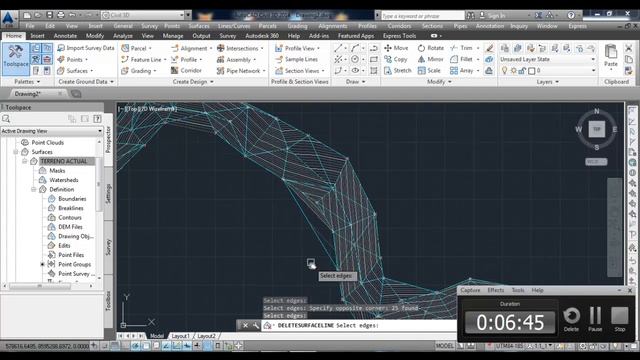The height and width of the screenshot is (360, 640).
Task: Toggle MODEL space button in status bar
Action: pyautogui.click(x=444, y=346)
